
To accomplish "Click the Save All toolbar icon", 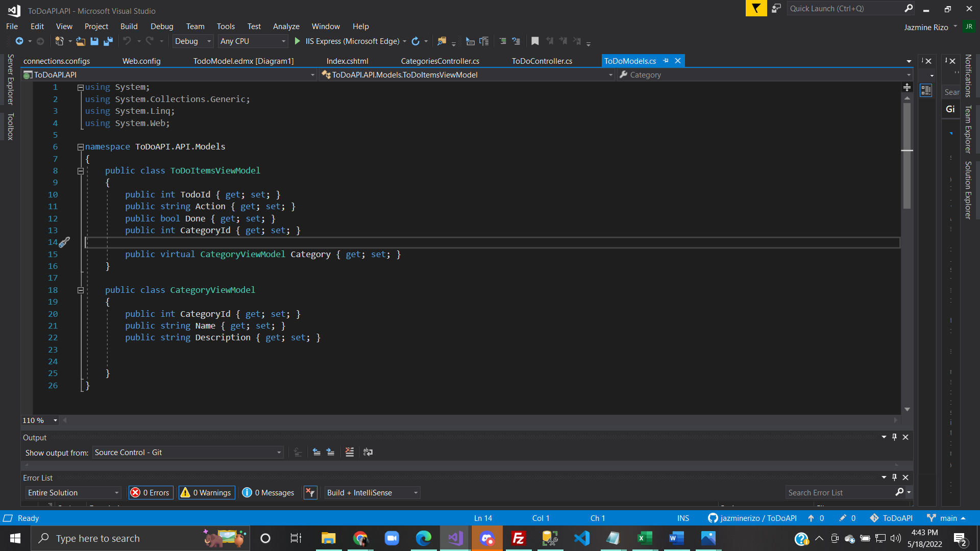I will click(x=108, y=41).
